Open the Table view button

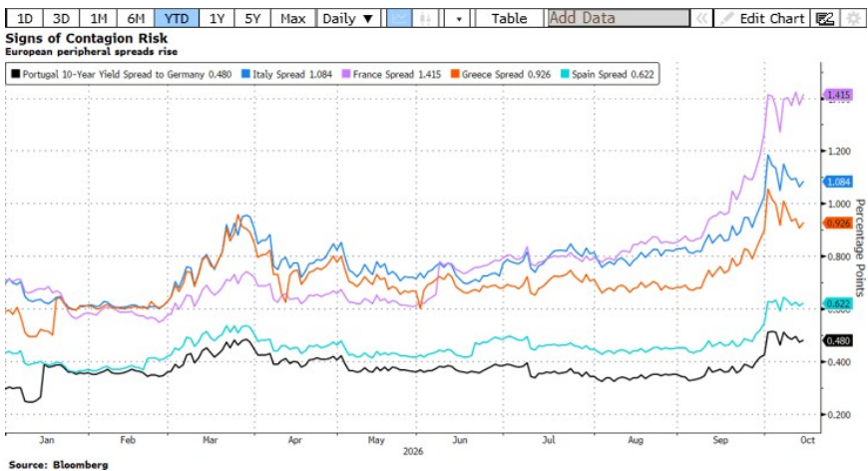509,18
